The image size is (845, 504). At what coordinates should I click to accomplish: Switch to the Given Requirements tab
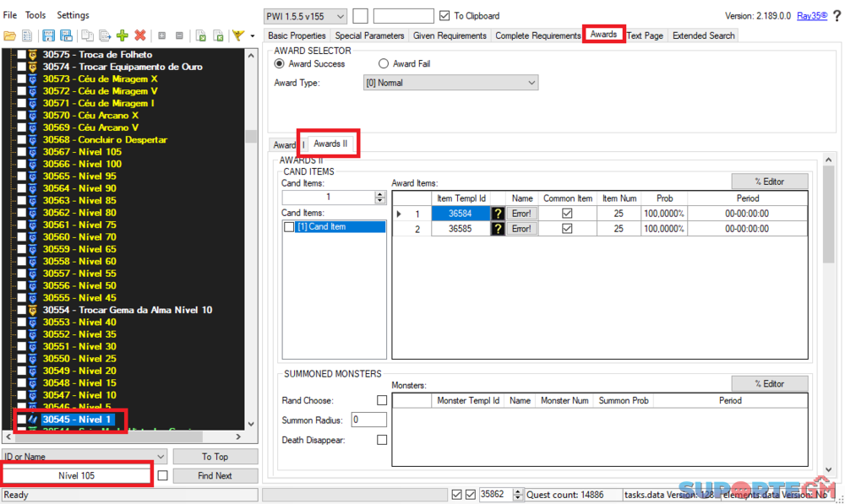(x=449, y=35)
